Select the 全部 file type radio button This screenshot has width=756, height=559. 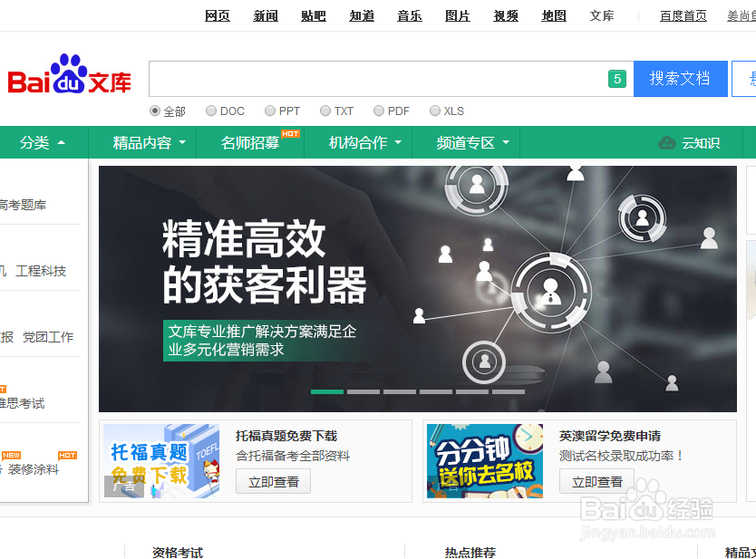click(x=155, y=111)
